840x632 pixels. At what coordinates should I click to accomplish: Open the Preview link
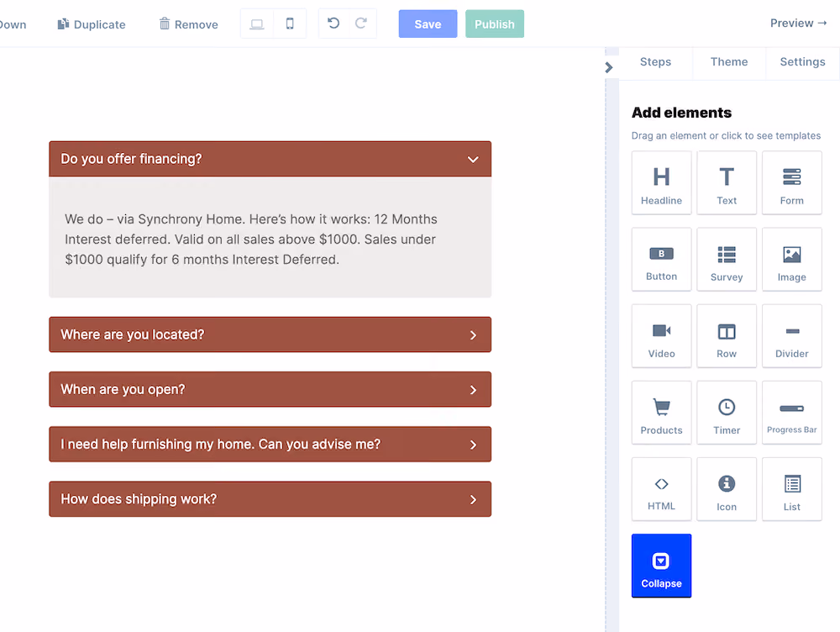point(798,23)
